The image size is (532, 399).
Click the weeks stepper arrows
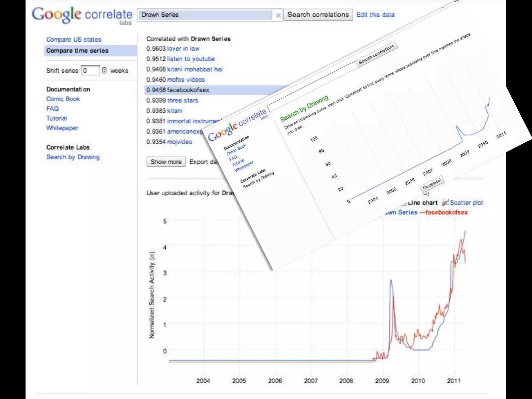[104, 71]
